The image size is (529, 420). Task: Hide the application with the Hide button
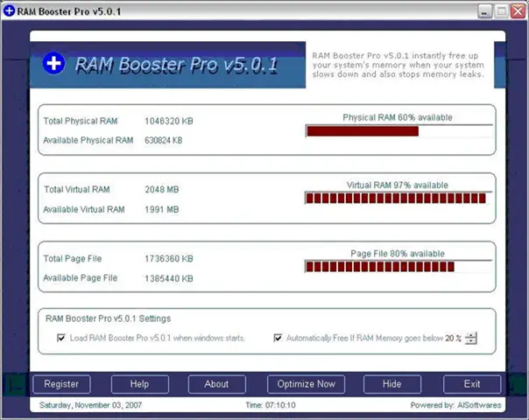pos(392,384)
